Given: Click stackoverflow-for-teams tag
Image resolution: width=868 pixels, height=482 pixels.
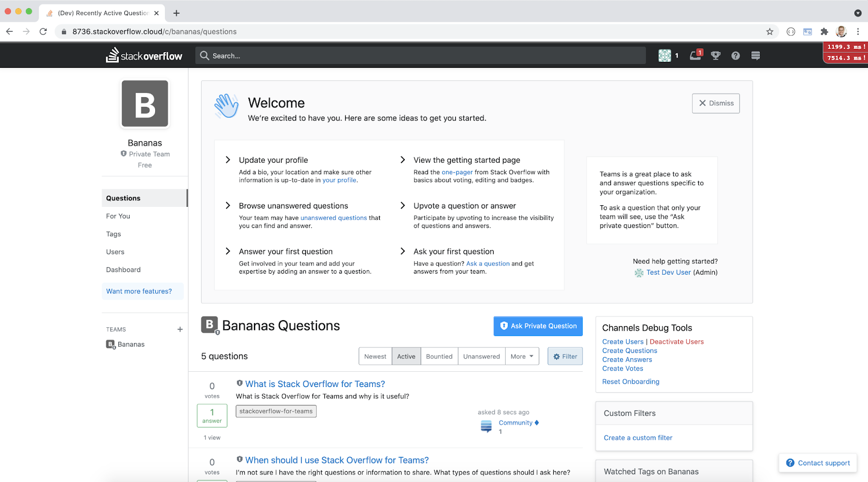Looking at the screenshot, I should coord(276,411).
